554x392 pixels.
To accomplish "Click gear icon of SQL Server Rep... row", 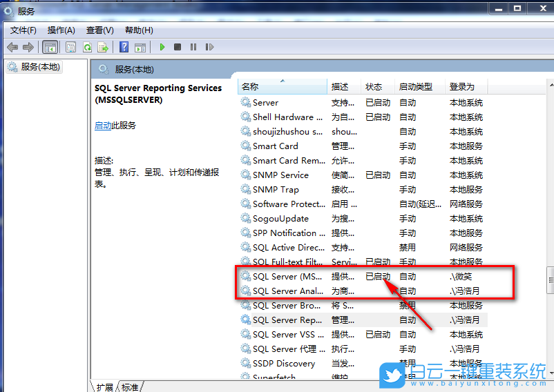I will (245, 319).
